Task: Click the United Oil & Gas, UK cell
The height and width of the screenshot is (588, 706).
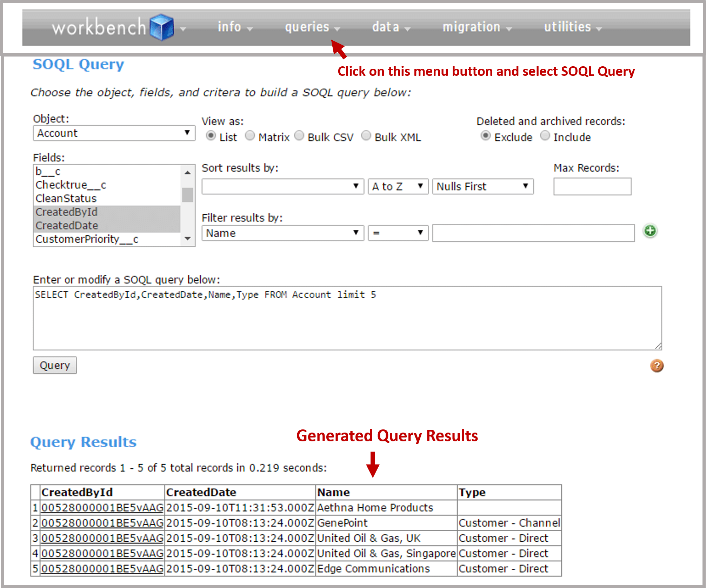Action: point(386,538)
